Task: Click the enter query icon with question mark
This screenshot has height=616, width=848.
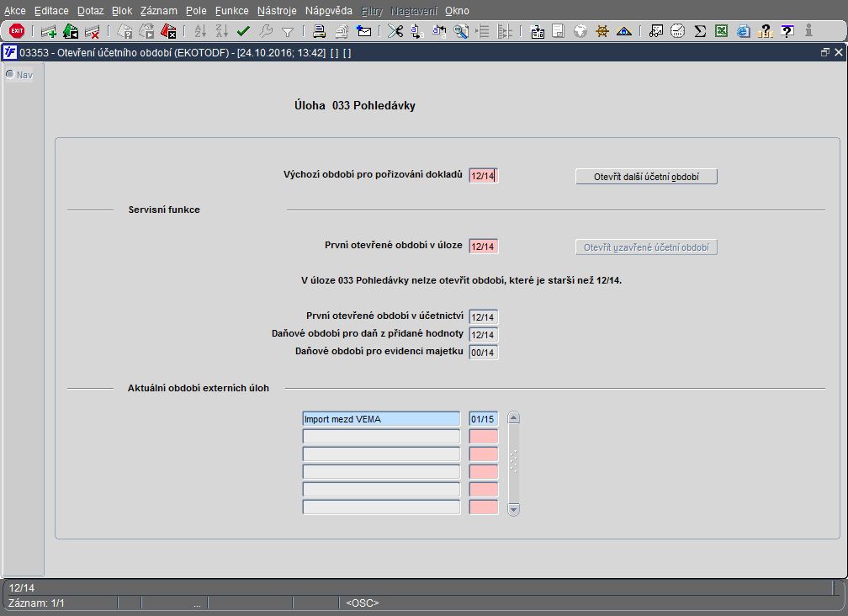Action: [125, 31]
